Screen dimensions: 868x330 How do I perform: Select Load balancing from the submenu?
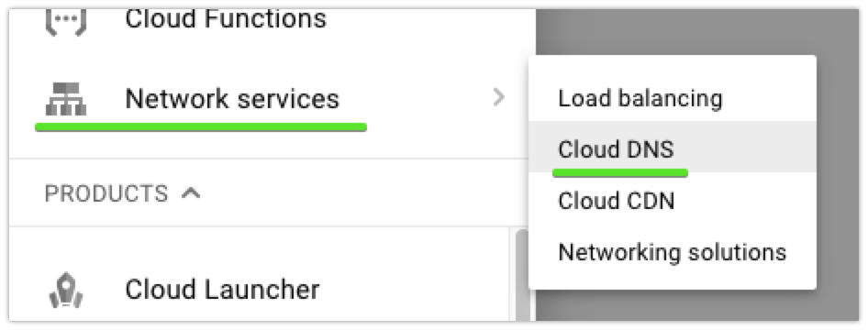640,98
